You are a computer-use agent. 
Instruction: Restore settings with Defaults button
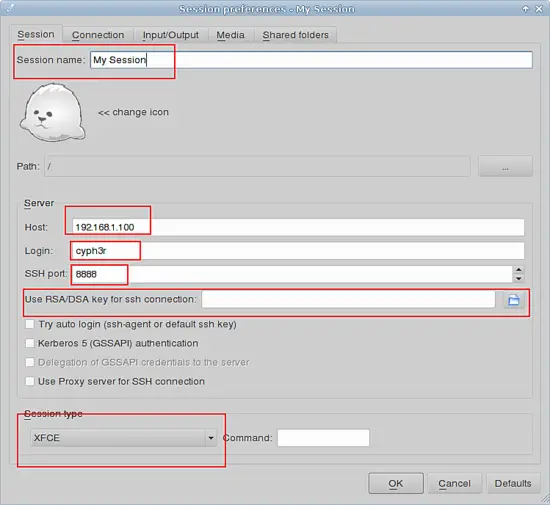coord(512,483)
